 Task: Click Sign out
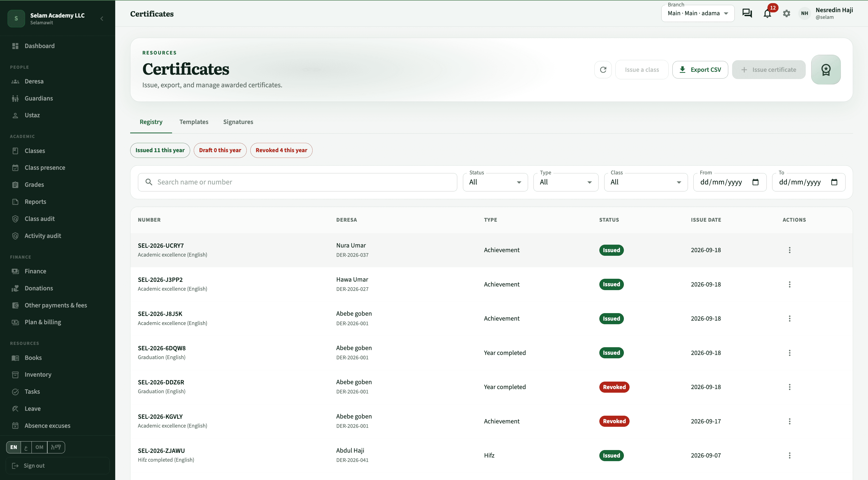click(x=58, y=466)
